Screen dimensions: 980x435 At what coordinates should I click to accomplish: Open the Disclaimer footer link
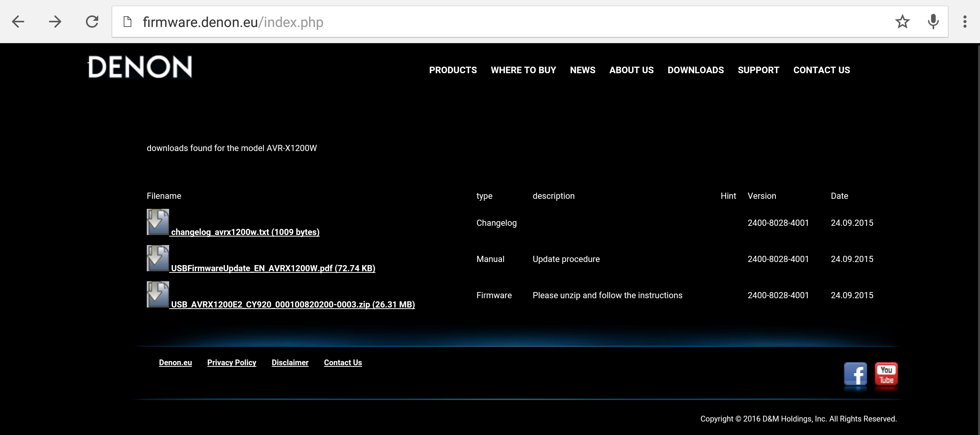tap(290, 363)
